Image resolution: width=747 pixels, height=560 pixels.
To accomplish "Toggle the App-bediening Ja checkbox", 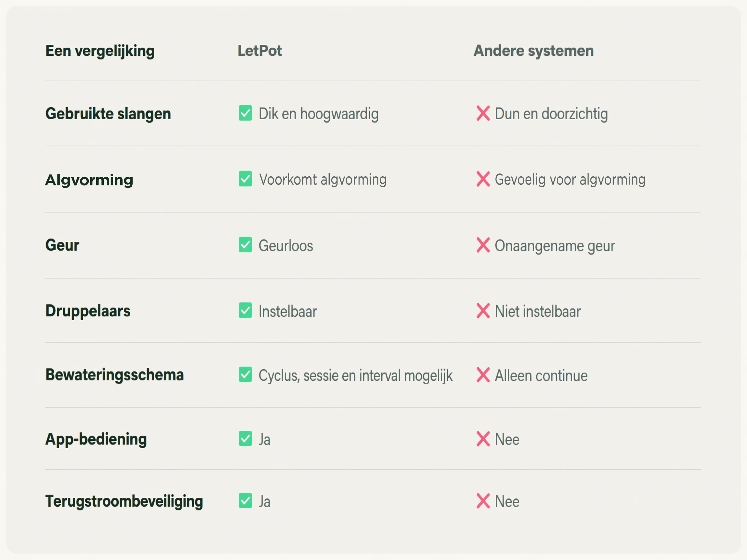I will tap(245, 438).
